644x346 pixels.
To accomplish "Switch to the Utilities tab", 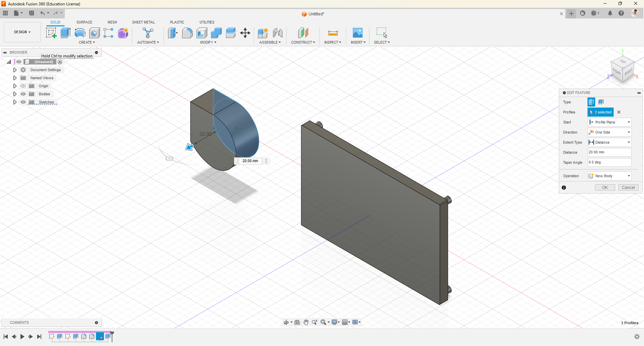I will pyautogui.click(x=207, y=22).
